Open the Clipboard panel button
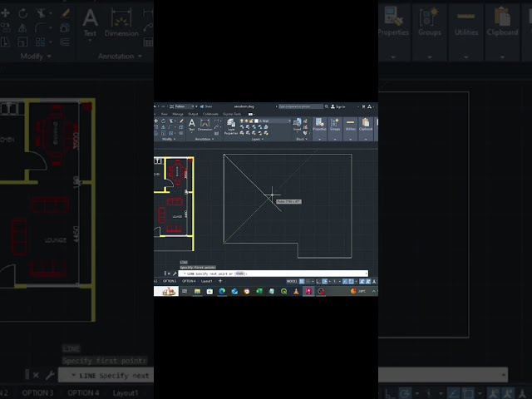Image resolution: width=532 pixels, height=399 pixels. click(366, 124)
